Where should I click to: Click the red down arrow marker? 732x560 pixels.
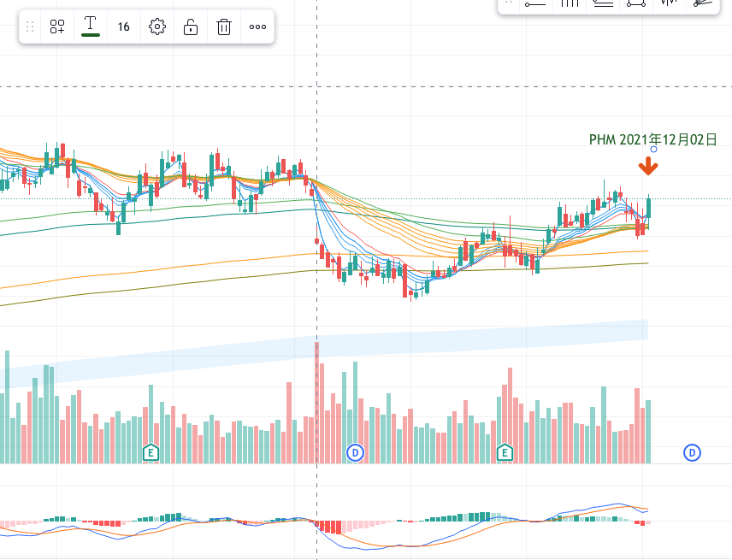(650, 166)
